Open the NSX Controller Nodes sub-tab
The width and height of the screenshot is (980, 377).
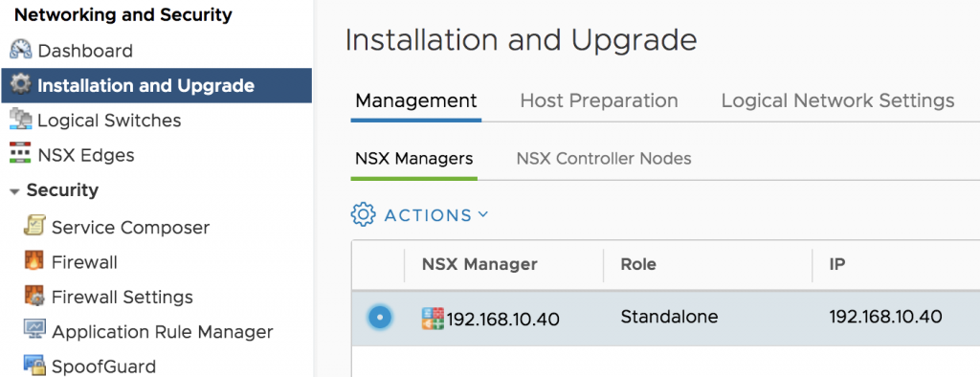(x=604, y=159)
